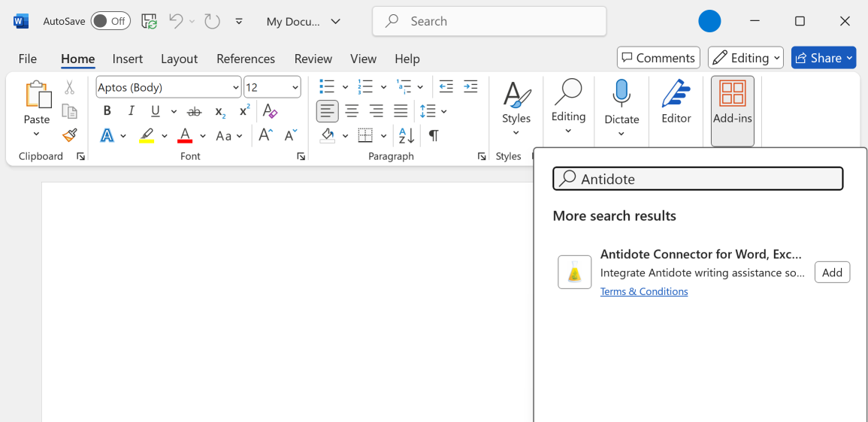Click the Clear All Formatting icon

click(x=270, y=111)
